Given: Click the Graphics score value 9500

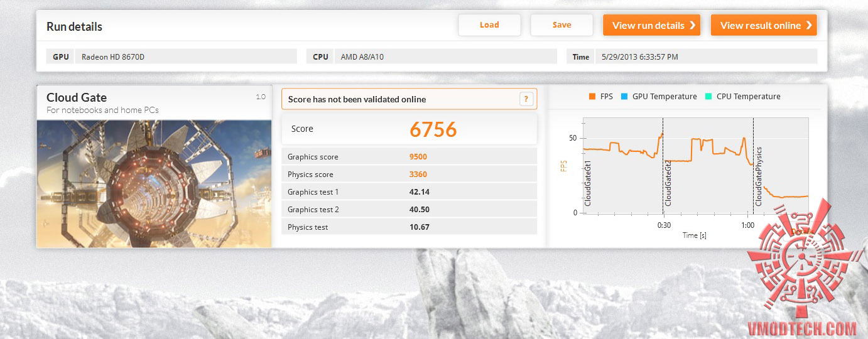Looking at the screenshot, I should pos(418,157).
